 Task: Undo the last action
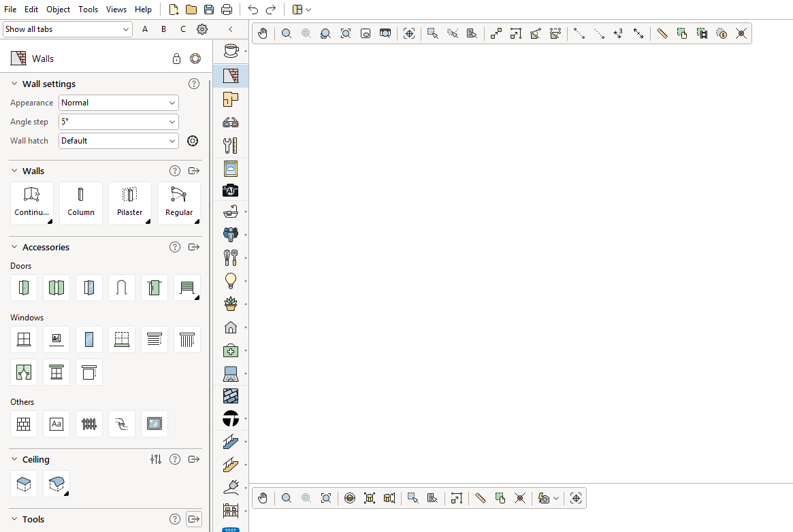click(x=253, y=10)
